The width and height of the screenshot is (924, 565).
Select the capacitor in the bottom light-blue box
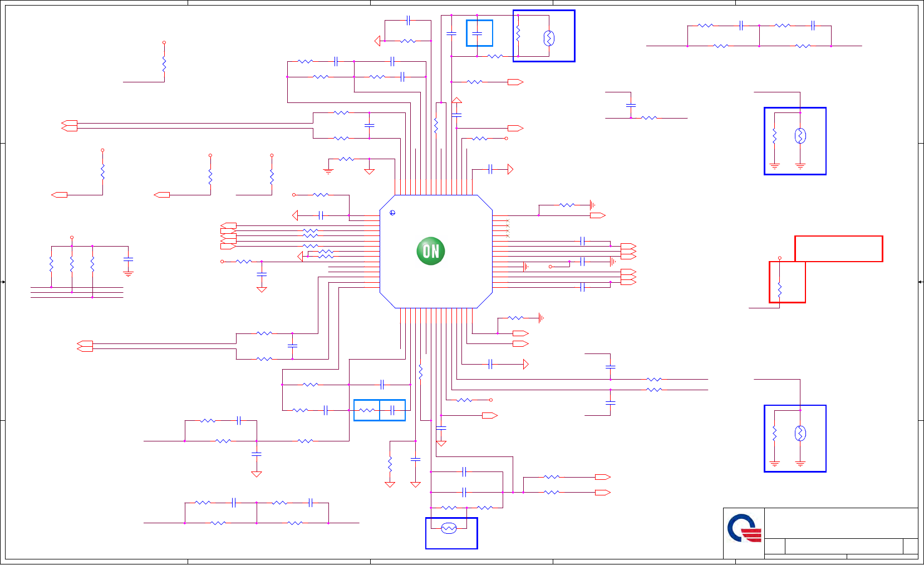pos(392,410)
